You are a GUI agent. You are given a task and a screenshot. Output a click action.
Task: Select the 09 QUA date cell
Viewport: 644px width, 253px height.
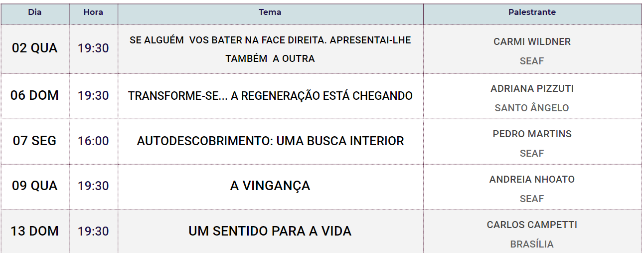click(x=35, y=186)
